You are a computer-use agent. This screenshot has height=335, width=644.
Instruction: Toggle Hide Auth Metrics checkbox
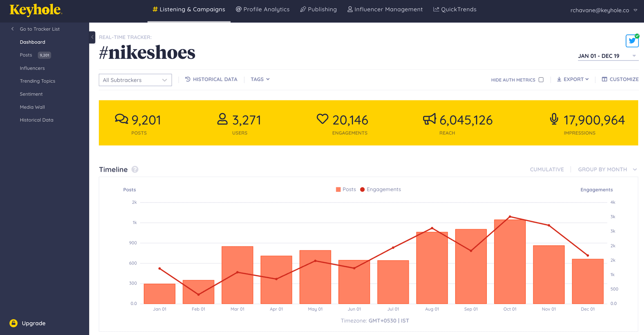coord(541,79)
